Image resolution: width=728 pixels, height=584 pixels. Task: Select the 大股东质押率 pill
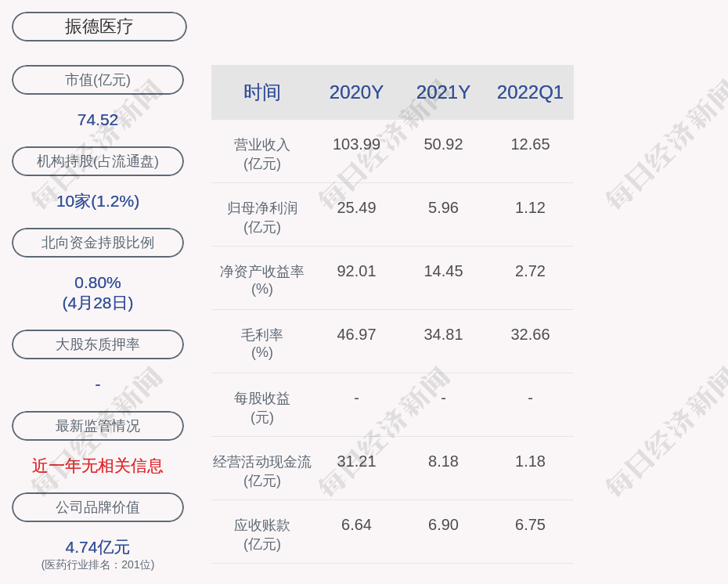tap(98, 344)
